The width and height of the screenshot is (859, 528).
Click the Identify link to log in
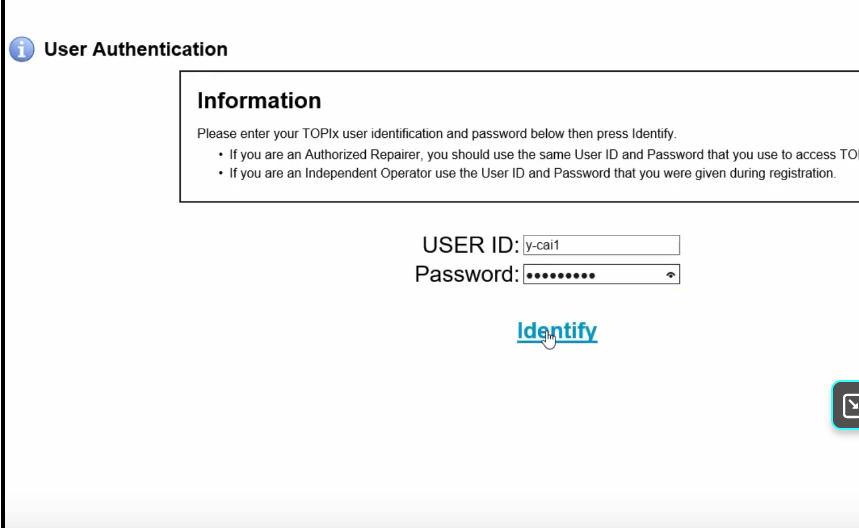click(557, 331)
